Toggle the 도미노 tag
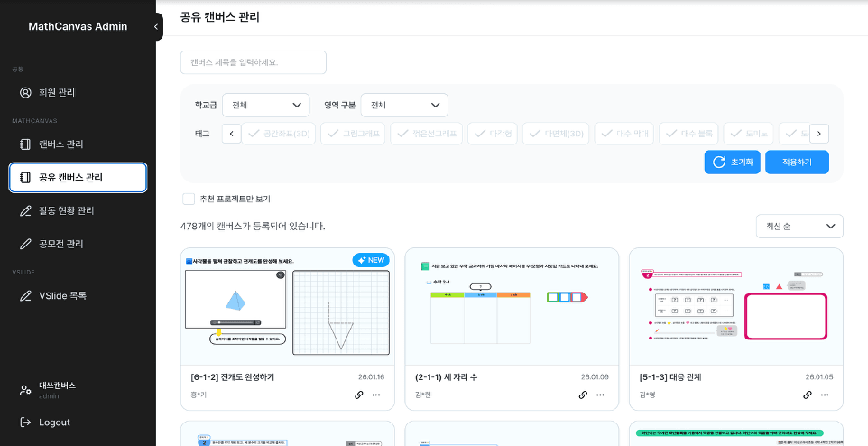This screenshot has height=446, width=868. (748, 134)
